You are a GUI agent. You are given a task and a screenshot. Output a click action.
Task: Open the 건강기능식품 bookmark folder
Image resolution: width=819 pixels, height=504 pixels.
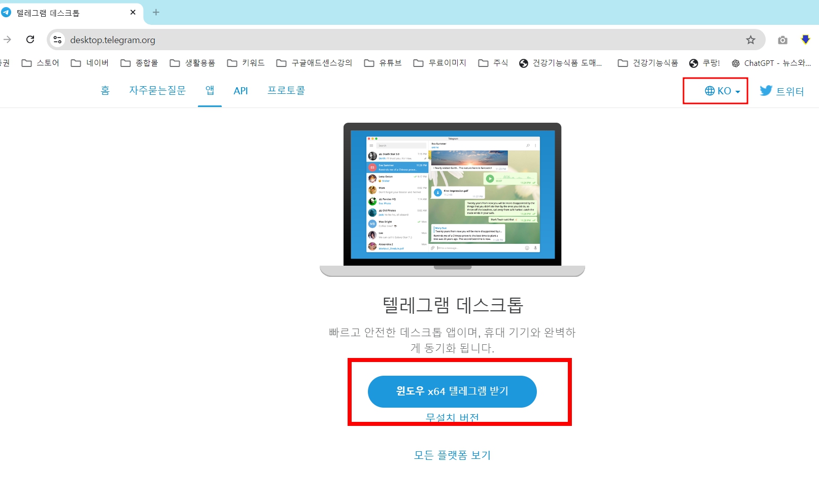tap(648, 63)
